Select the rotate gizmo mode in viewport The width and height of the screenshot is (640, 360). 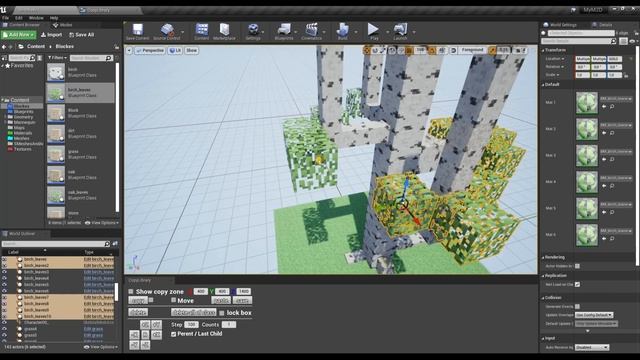pos(375,50)
